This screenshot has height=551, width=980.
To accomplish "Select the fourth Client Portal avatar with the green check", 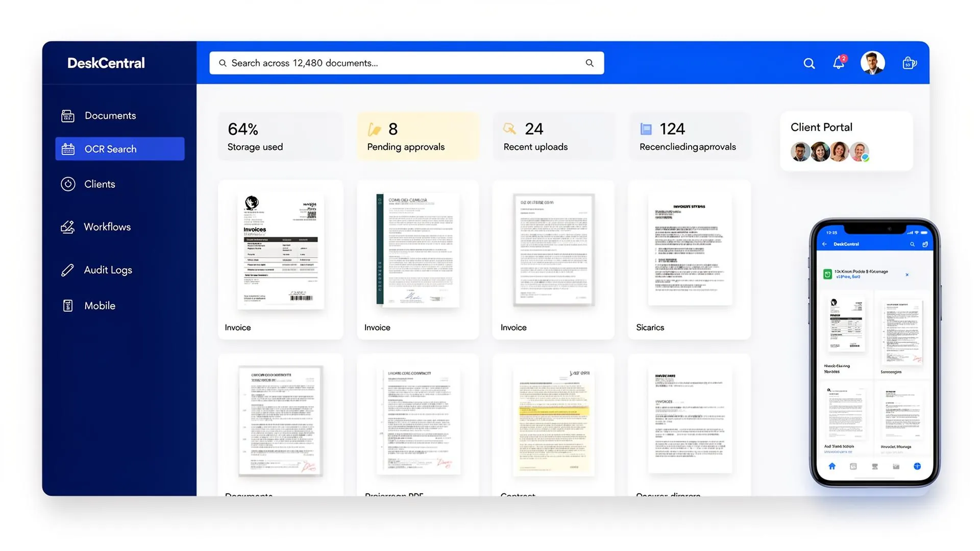I will tap(860, 152).
